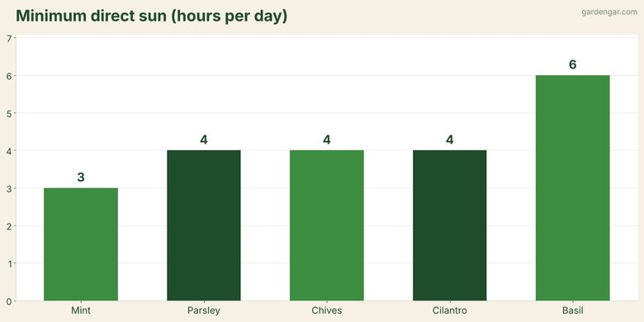This screenshot has width=644, height=322.
Task: Click the gardengar.com source label
Action: 609,12
